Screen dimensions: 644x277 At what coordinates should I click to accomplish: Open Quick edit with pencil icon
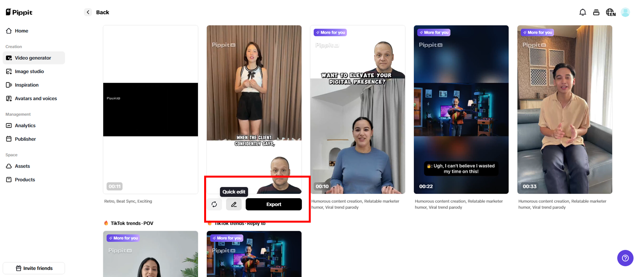(x=234, y=204)
